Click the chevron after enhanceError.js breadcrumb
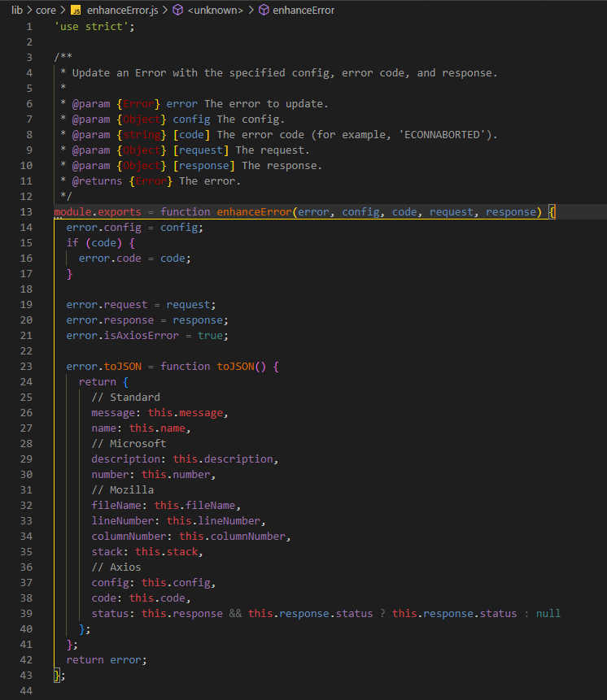Image resolution: width=607 pixels, height=700 pixels. (166, 11)
